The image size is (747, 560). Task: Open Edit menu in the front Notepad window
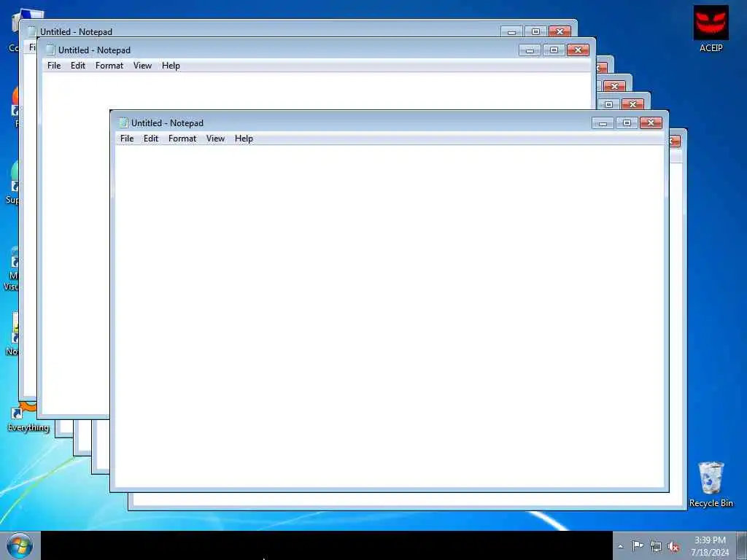tap(150, 139)
